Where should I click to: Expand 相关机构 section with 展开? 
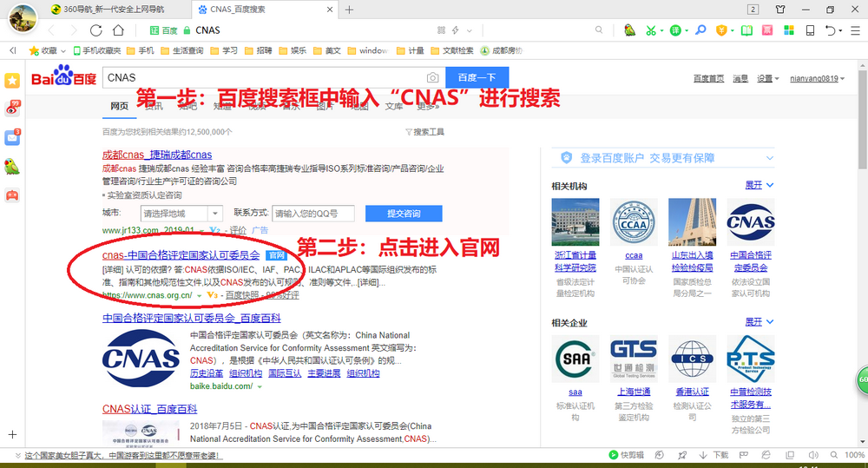(759, 185)
